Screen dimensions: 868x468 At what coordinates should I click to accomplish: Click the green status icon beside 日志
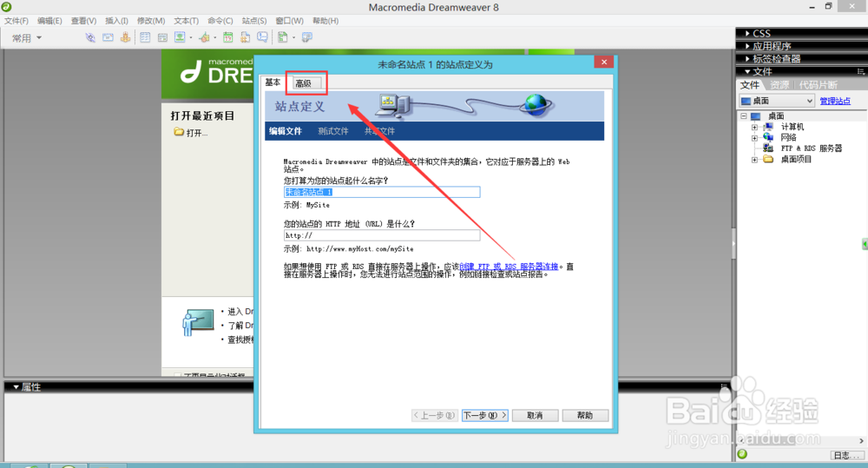(x=742, y=454)
